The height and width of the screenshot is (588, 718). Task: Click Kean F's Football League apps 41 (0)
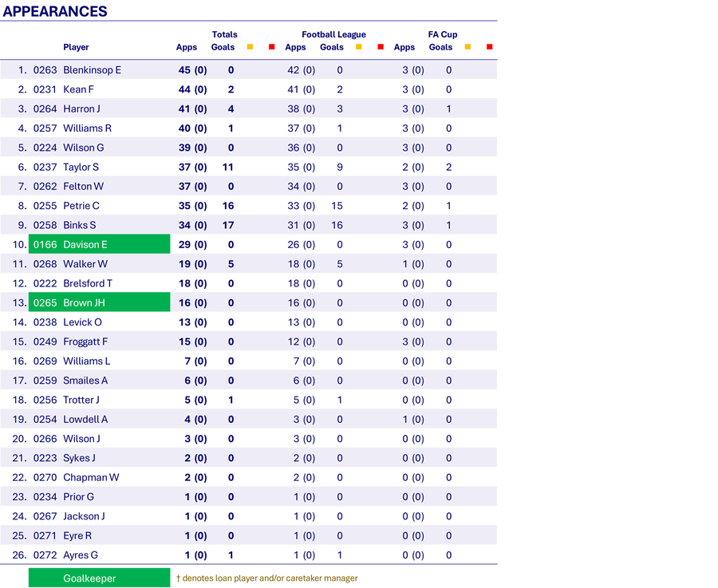[302, 89]
